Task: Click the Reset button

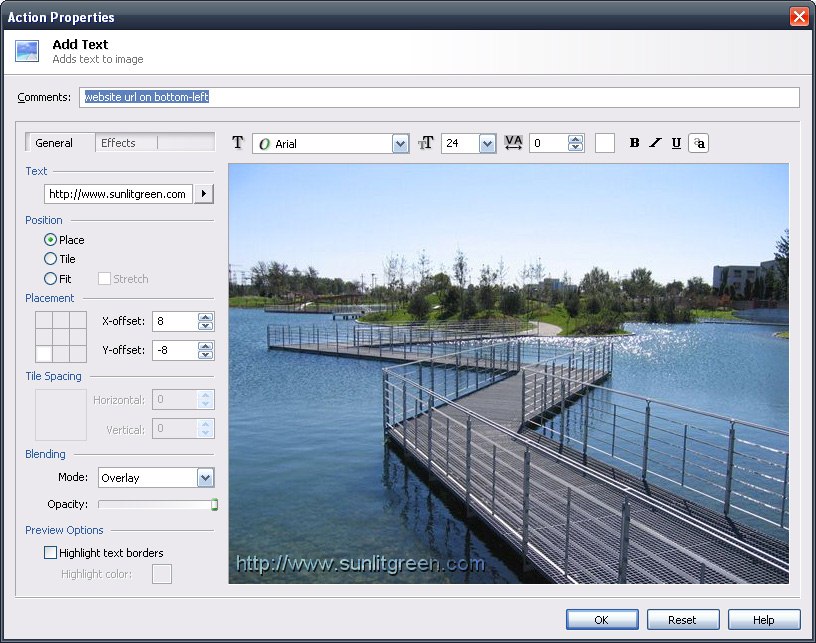Action: click(683, 620)
